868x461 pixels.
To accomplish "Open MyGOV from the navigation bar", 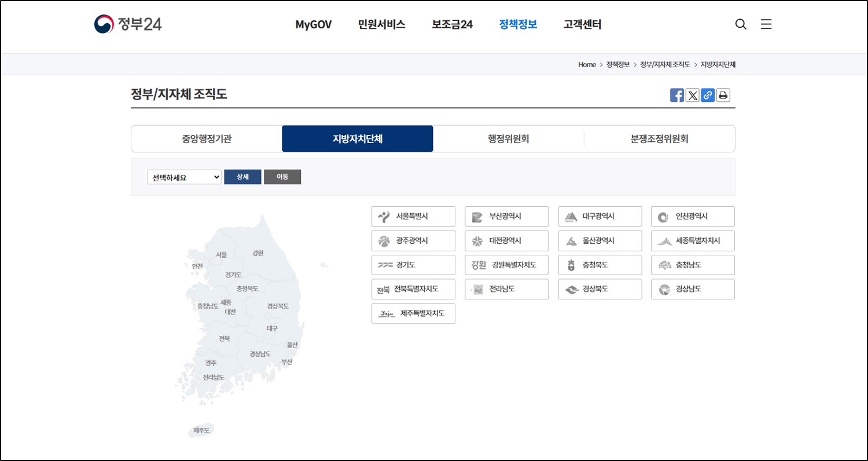I will (313, 24).
